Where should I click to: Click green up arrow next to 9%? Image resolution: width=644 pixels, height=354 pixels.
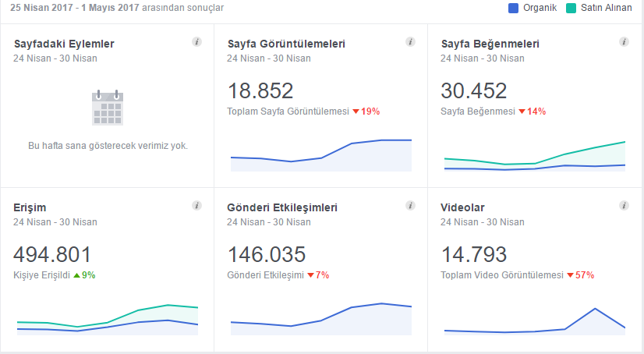[77, 275]
